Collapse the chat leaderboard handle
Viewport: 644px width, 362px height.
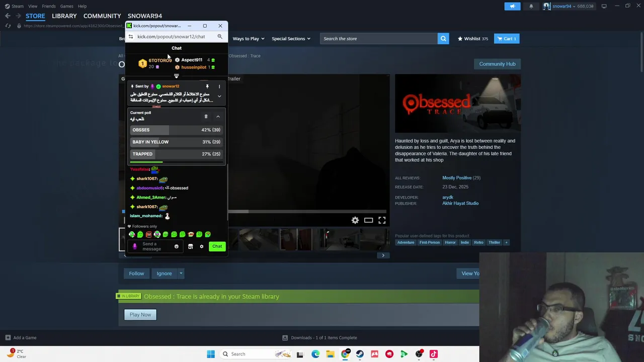[176, 76]
